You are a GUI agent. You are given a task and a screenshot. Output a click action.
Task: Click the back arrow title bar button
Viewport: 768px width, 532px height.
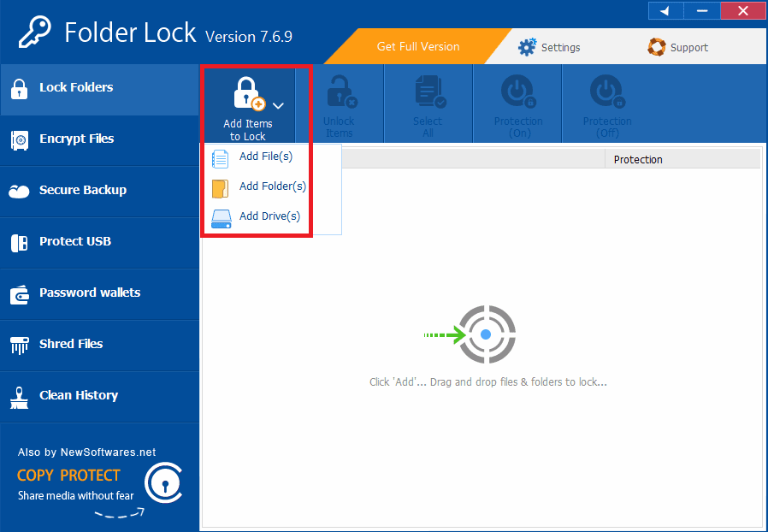point(665,11)
